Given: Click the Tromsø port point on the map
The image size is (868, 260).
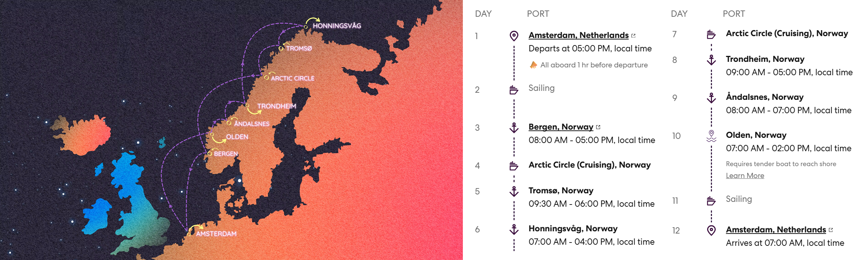Looking at the screenshot, I should [x=281, y=48].
